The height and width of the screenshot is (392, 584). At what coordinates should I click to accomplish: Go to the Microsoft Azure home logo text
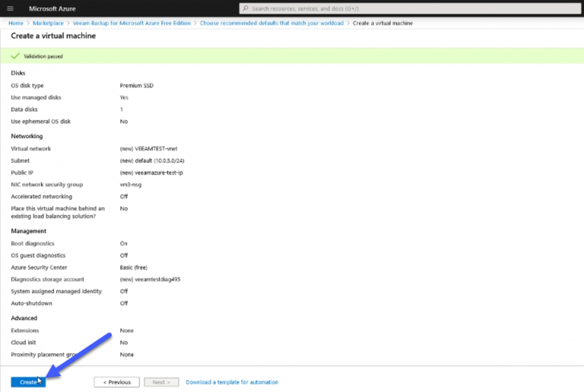(52, 8)
